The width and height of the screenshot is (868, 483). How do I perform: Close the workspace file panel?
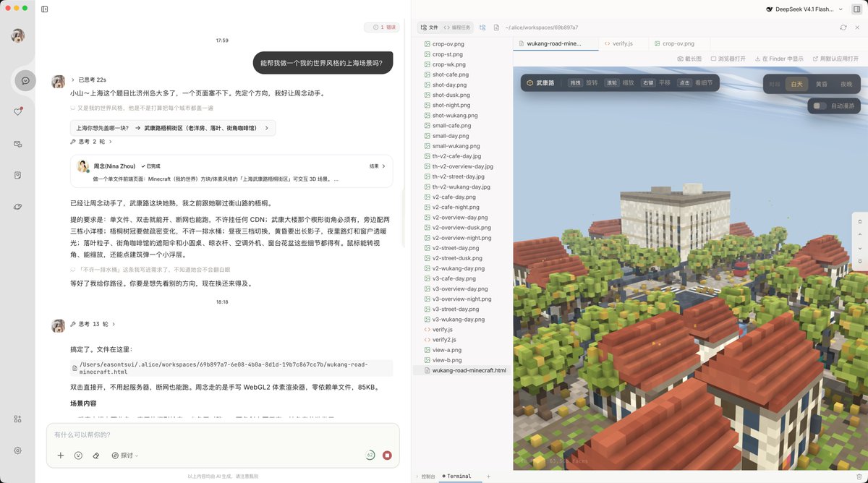pyautogui.click(x=857, y=27)
